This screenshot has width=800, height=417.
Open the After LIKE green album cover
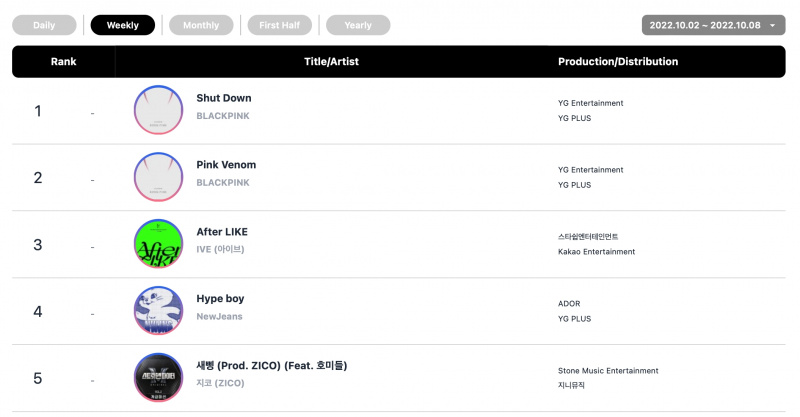[158, 243]
